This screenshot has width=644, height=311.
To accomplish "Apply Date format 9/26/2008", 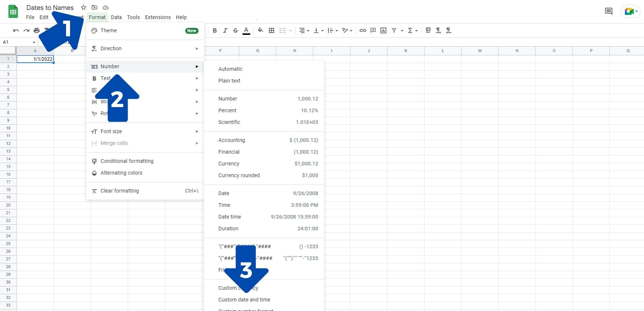I will point(264,193).
